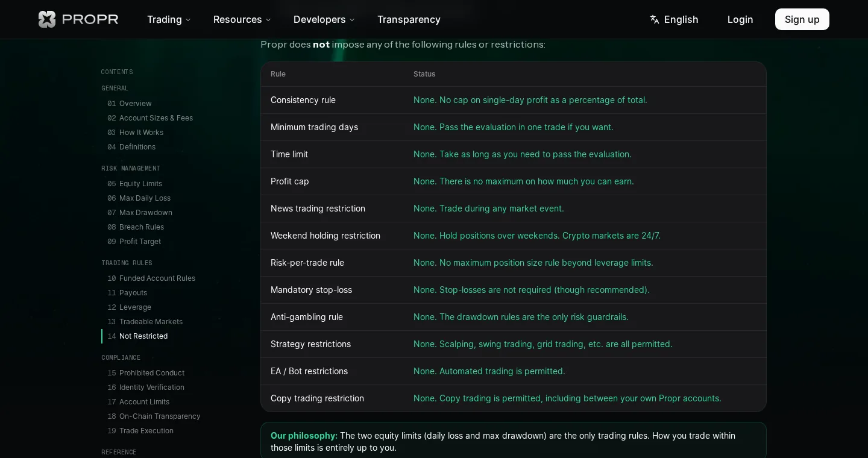This screenshot has height=458, width=868.
Task: Navigate to Tradeable Markets section
Action: coord(145,322)
